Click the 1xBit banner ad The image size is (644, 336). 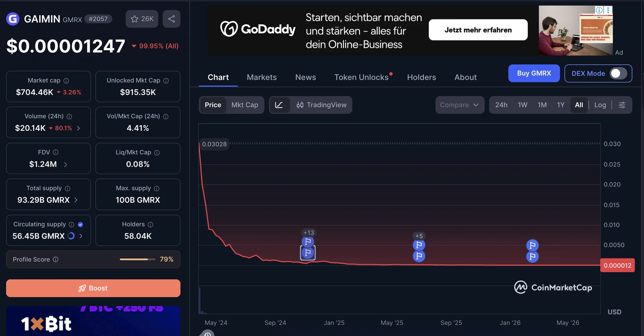tap(93, 321)
